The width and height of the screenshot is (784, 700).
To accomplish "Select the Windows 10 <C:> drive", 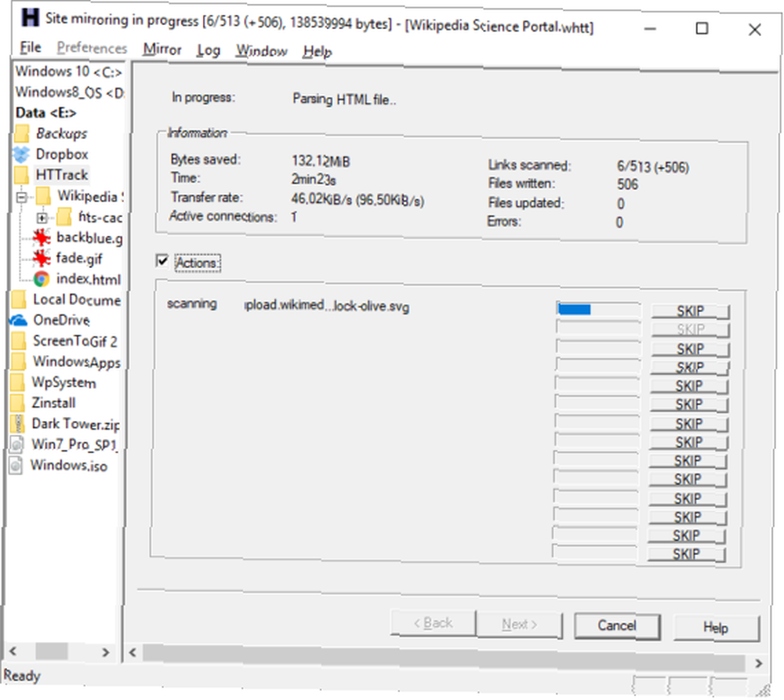I will click(68, 71).
